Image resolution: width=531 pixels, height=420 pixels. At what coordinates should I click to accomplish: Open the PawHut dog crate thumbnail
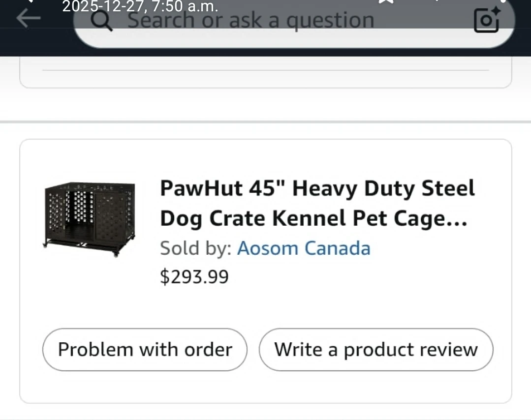coord(90,219)
